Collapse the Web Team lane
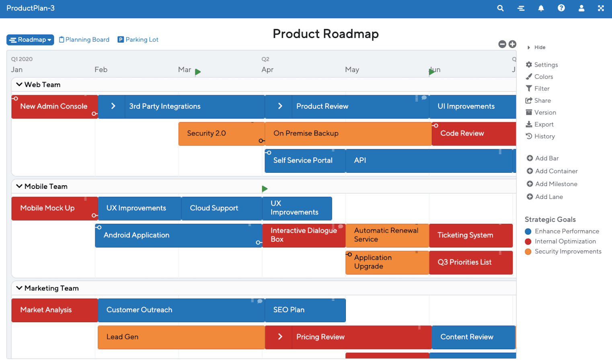 (x=19, y=84)
